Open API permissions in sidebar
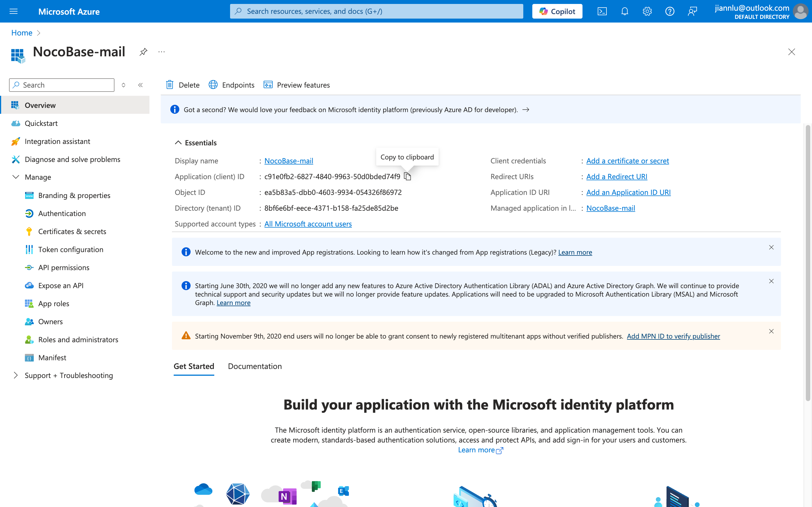The width and height of the screenshot is (812, 507). (x=64, y=268)
